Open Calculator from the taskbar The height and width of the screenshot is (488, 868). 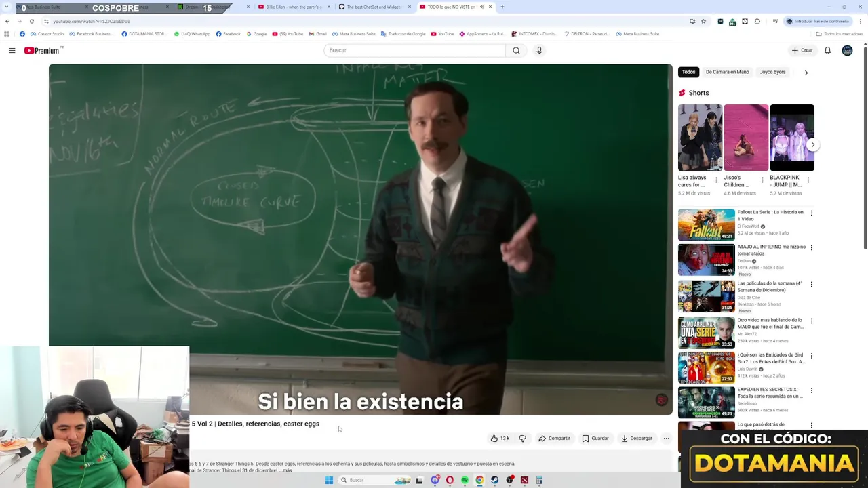tap(539, 480)
